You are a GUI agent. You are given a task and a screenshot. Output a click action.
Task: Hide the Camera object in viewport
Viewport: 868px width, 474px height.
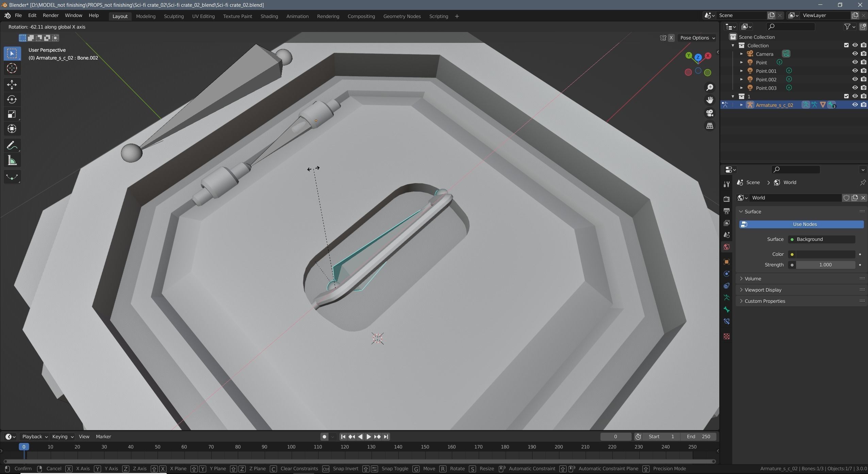pos(855,54)
